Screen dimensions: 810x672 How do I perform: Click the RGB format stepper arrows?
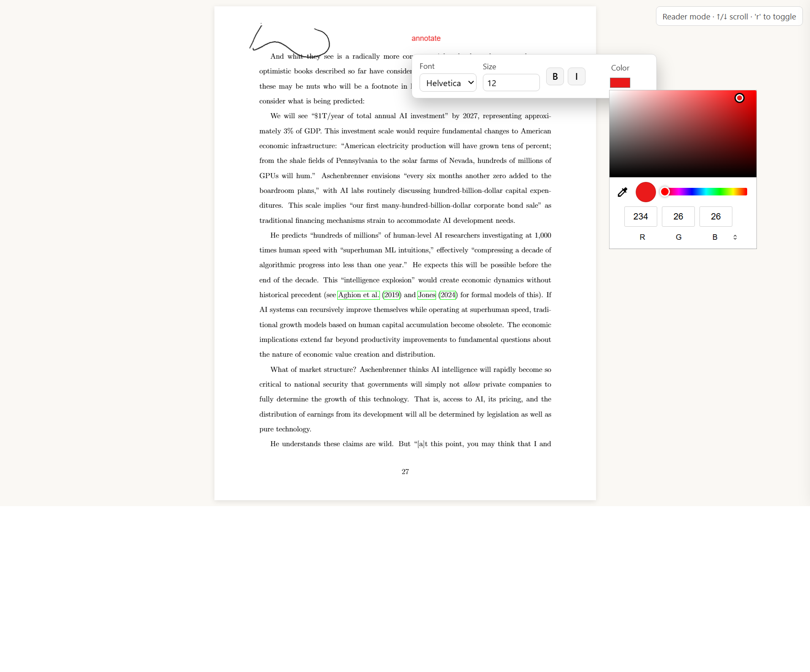[x=734, y=237]
